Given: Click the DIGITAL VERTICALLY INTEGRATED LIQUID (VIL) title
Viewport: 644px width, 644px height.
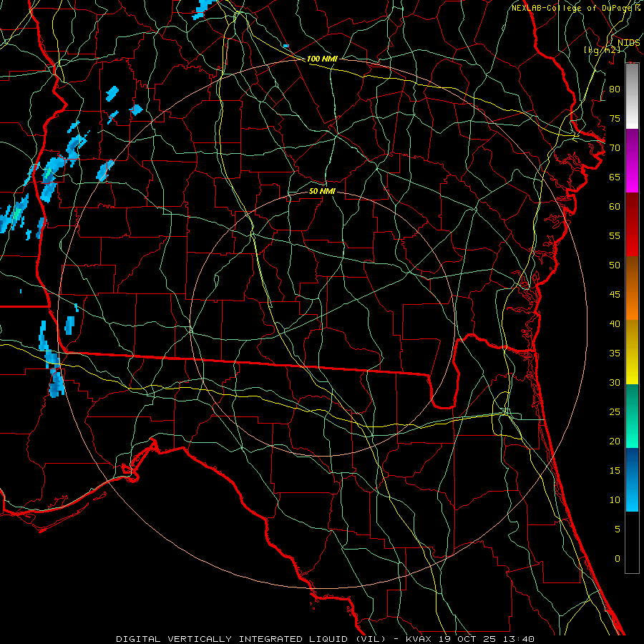Looking at the screenshot, I should pos(253,639).
